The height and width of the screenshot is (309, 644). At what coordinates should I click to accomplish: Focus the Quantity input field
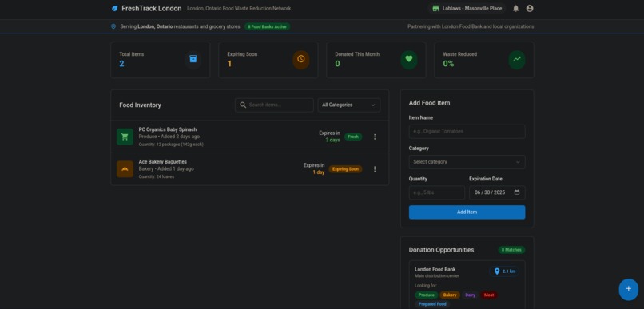[x=436, y=192]
